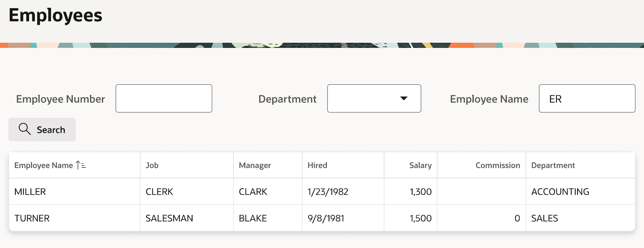
Task: Sort by the Commission column header
Action: (x=498, y=165)
